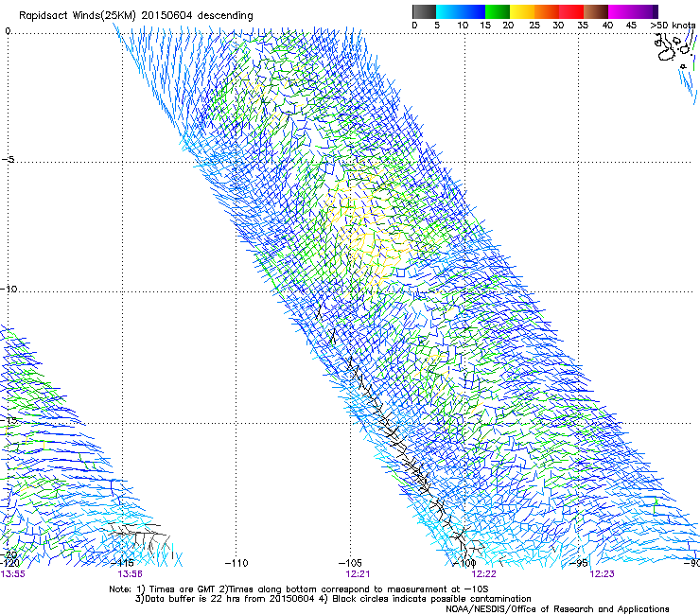
Task: Click the green 15-20 knots legend swatch
Action: point(498,11)
